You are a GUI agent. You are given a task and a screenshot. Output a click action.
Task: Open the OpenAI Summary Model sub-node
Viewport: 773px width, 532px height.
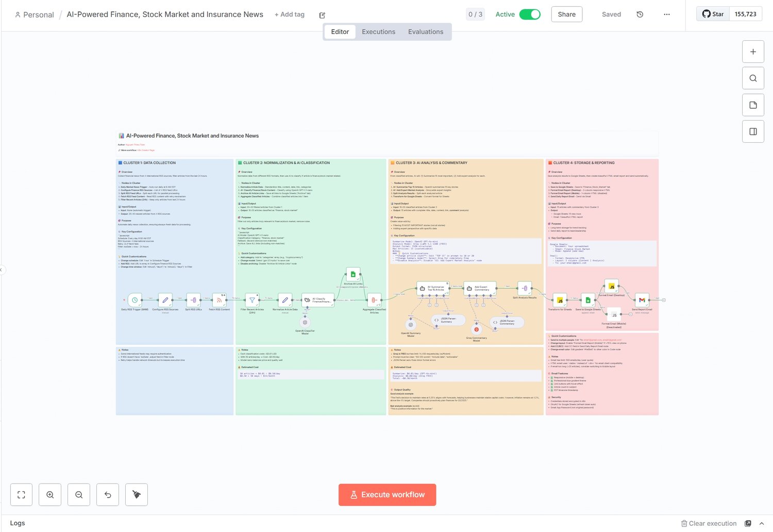411,325
